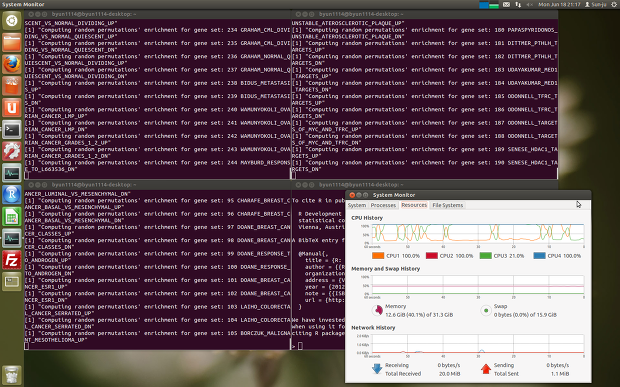
Task: Open the Sun-ju user menu
Action: point(595,5)
